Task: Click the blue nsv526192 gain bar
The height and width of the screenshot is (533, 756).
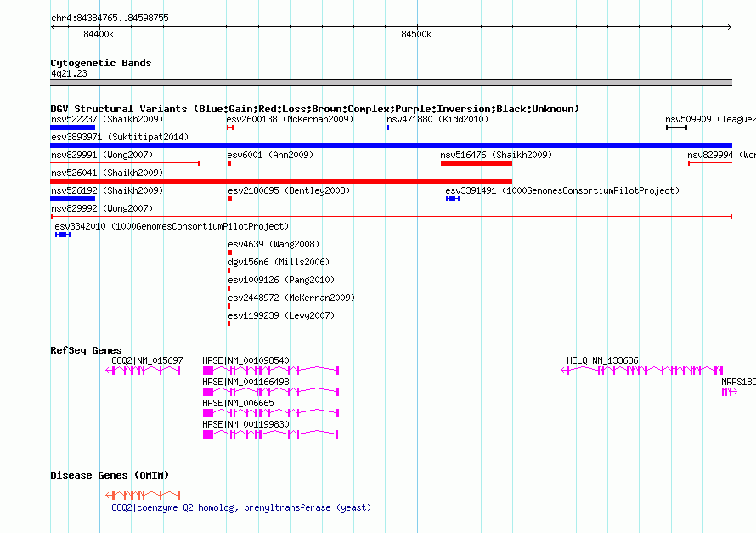Action: (x=72, y=199)
